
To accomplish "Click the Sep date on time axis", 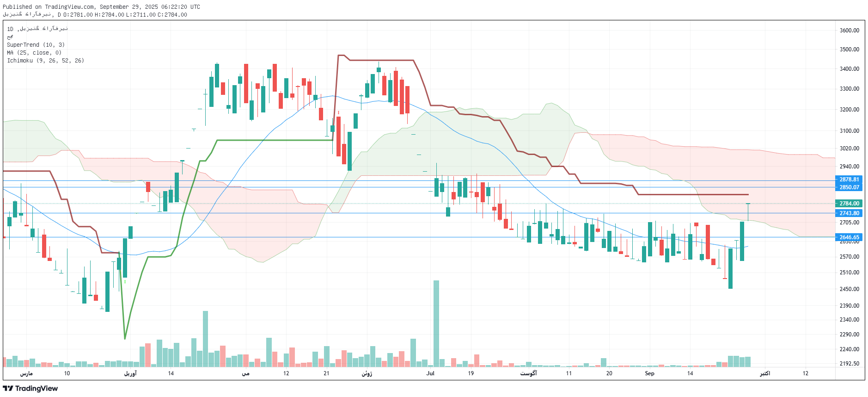I will [x=649, y=373].
